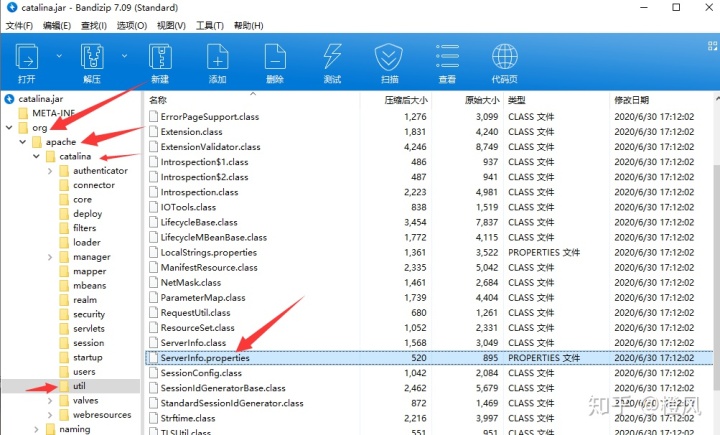Click the Delete toolbar icon

[x=275, y=56]
